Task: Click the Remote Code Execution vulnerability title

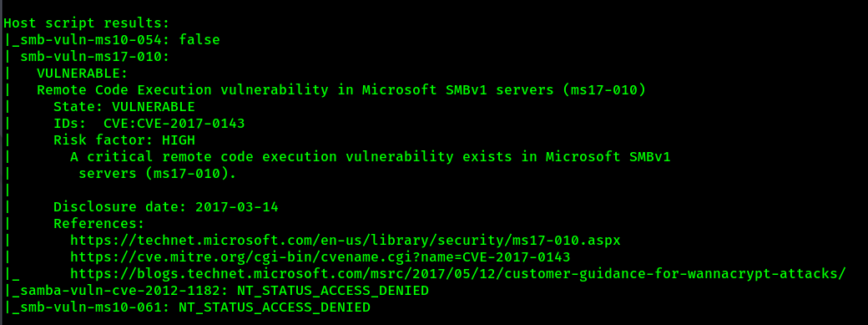Action: click(341, 90)
